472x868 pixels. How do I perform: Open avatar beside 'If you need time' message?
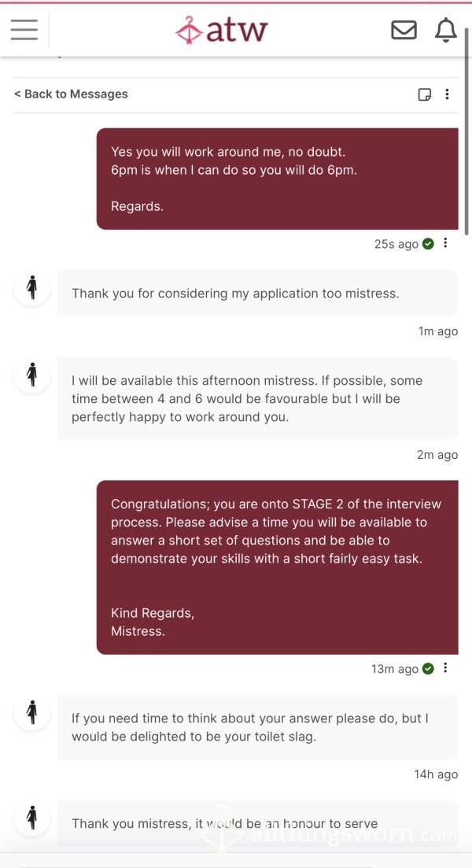(x=32, y=712)
